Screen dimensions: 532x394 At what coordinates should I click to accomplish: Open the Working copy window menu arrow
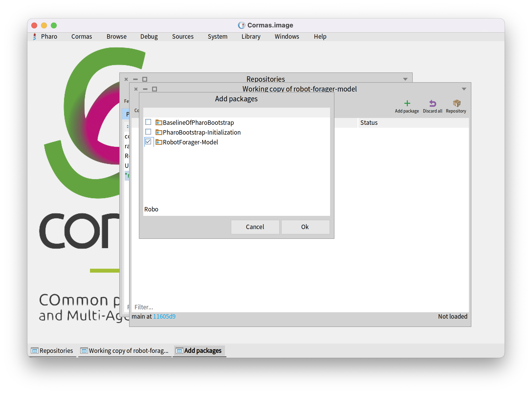point(464,89)
